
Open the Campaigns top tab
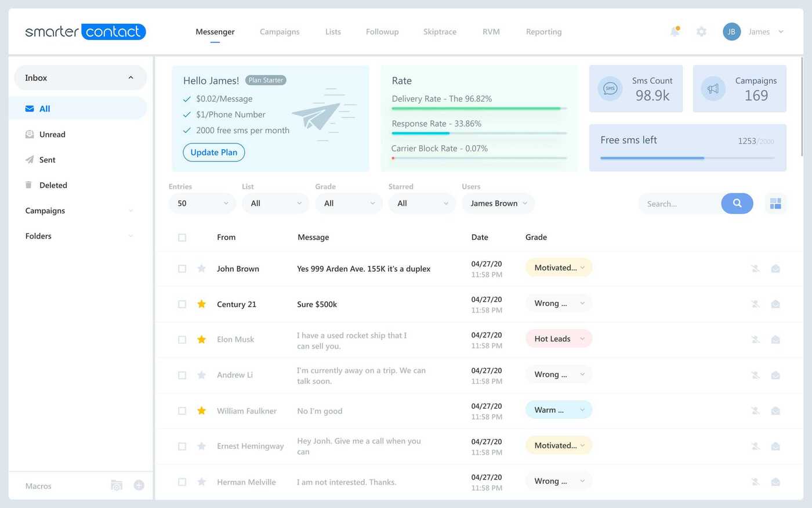click(x=280, y=32)
